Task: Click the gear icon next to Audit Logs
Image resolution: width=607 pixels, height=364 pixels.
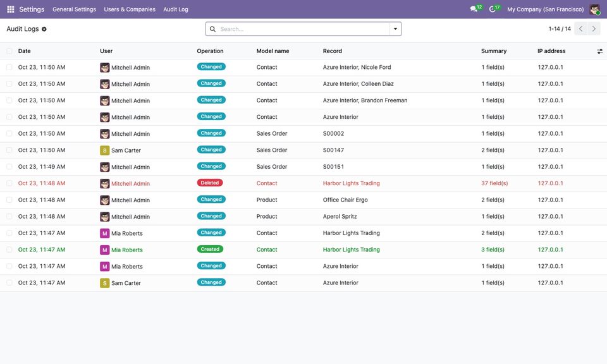Action: click(x=44, y=29)
